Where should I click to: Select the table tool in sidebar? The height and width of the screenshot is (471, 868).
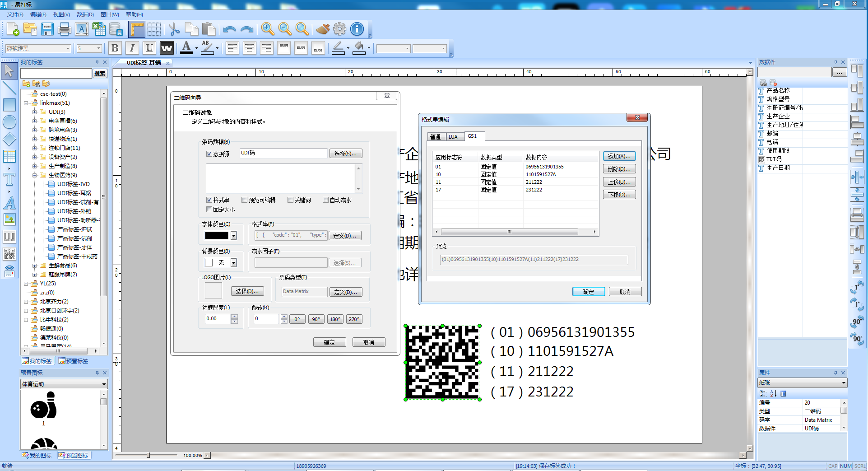coord(9,156)
